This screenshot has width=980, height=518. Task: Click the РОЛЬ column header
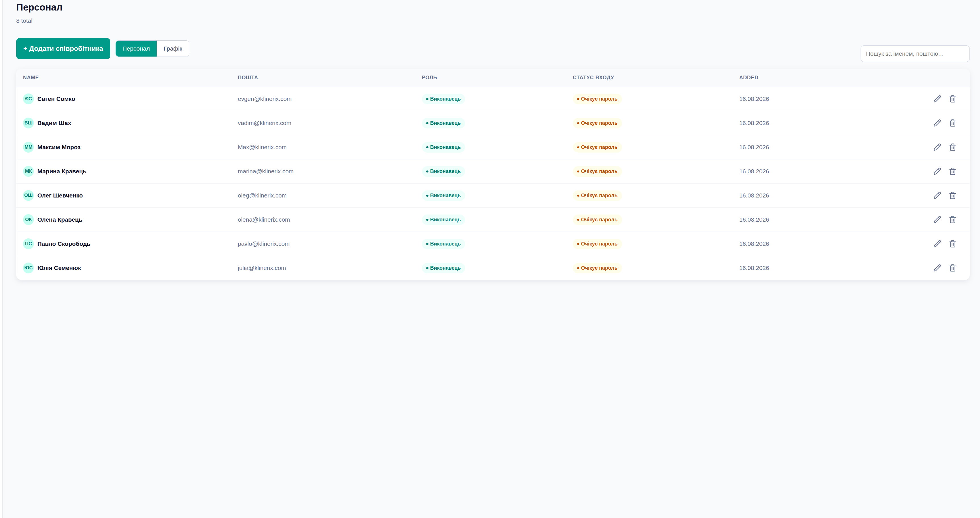click(x=429, y=78)
